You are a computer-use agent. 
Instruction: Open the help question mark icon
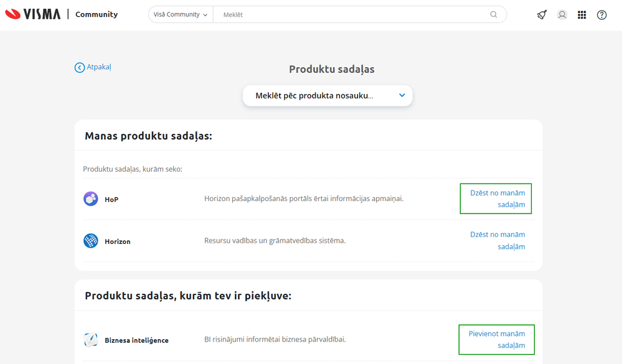click(x=602, y=15)
